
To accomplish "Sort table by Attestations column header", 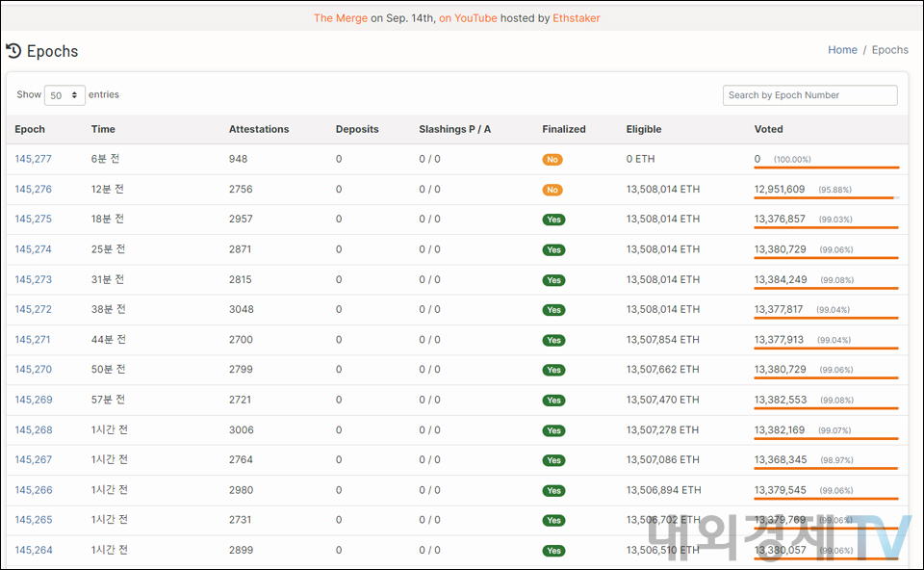I will point(258,129).
